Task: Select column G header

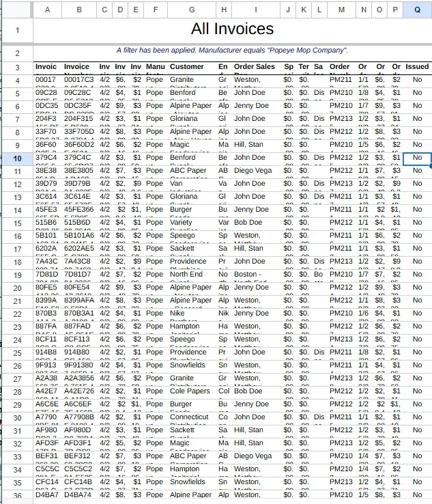Action: click(x=192, y=10)
